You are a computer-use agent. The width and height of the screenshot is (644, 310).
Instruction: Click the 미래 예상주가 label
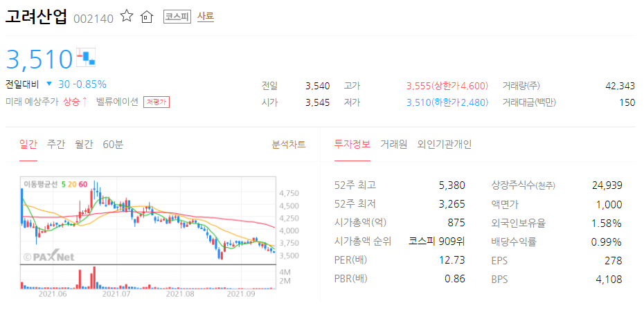(33, 102)
